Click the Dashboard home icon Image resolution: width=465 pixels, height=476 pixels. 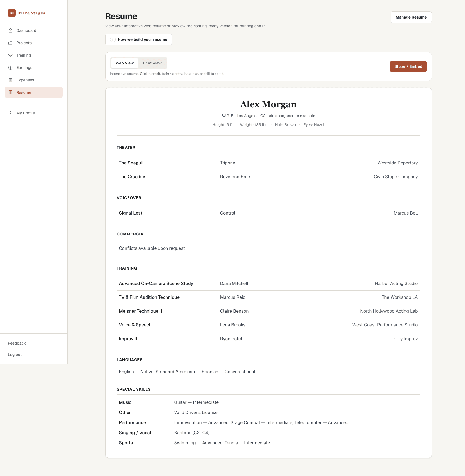pos(10,30)
